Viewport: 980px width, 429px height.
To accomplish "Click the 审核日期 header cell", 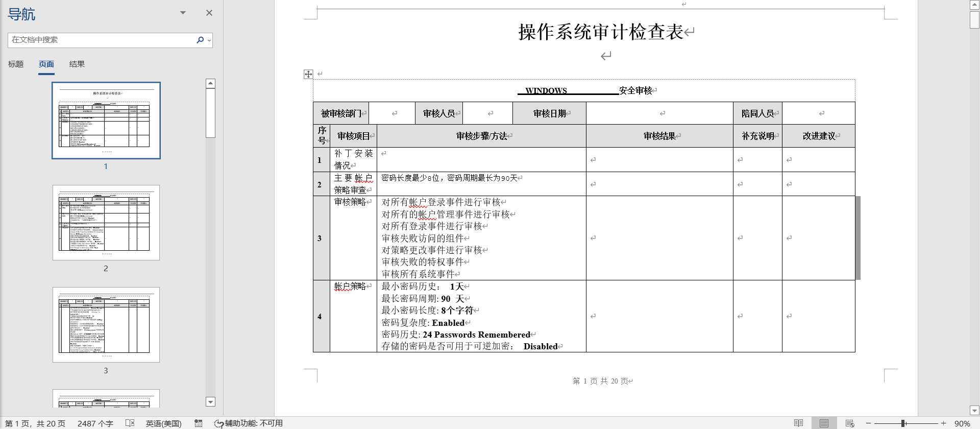I will (x=549, y=113).
